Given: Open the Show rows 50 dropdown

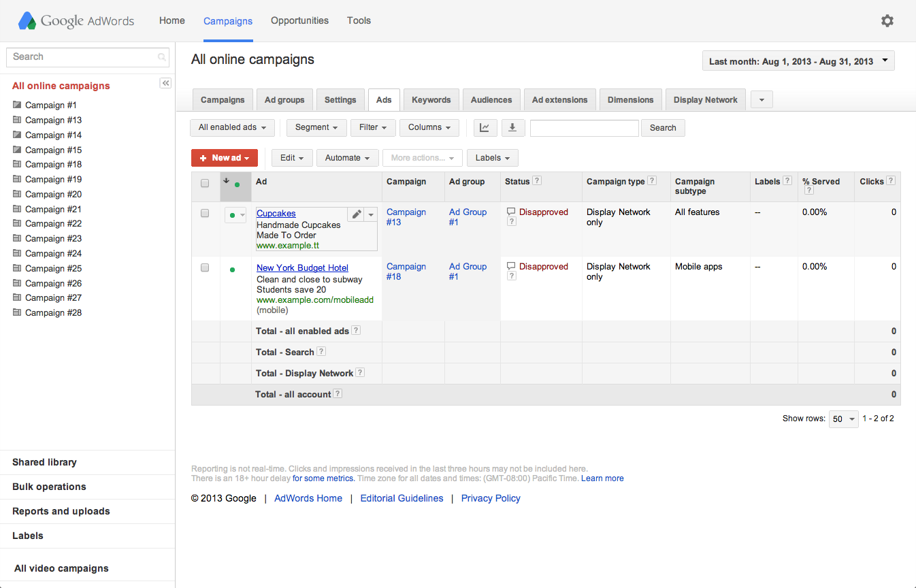Looking at the screenshot, I should click(844, 419).
